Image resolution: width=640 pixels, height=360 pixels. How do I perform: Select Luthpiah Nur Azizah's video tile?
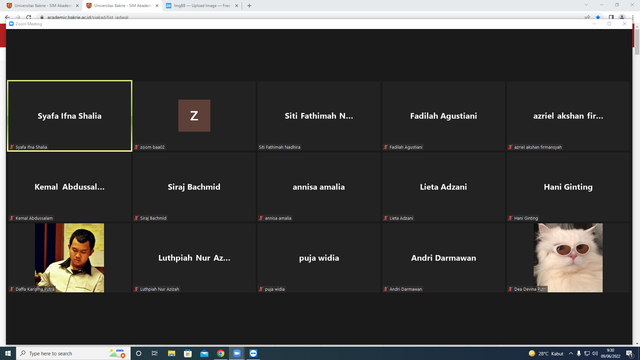click(194, 258)
